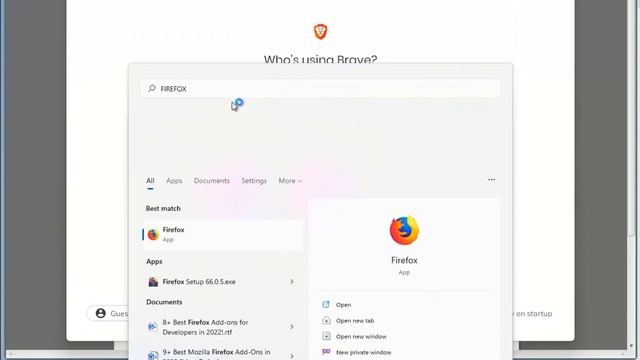640x360 pixels.
Task: Open the three-dot options menu
Action: click(x=491, y=180)
